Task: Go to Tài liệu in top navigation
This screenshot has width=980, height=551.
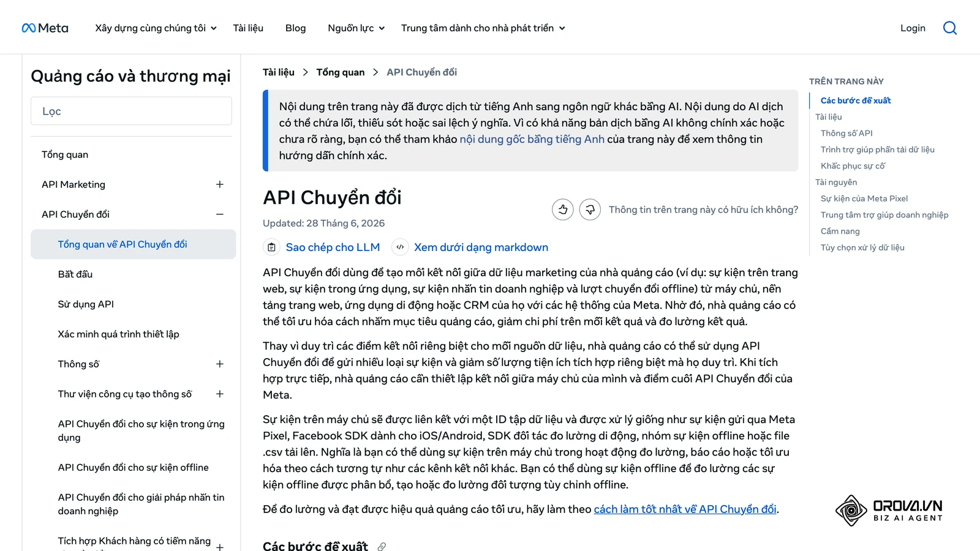Action: click(x=248, y=28)
